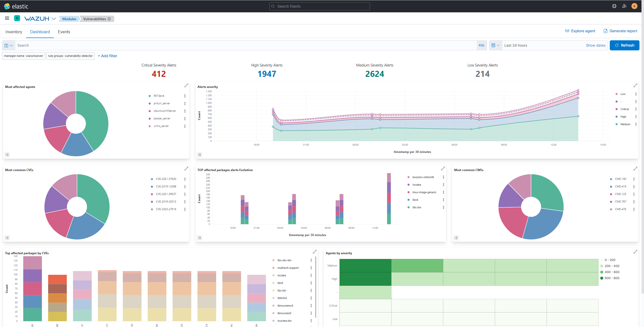Image resolution: width=644 pixels, height=327 pixels.
Task: Click the Search Elastic input field
Action: (x=319, y=6)
